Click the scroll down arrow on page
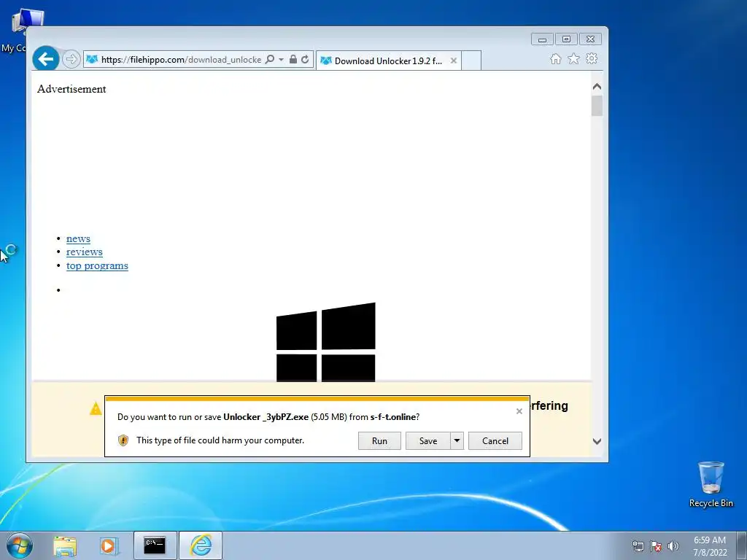 [x=597, y=441]
